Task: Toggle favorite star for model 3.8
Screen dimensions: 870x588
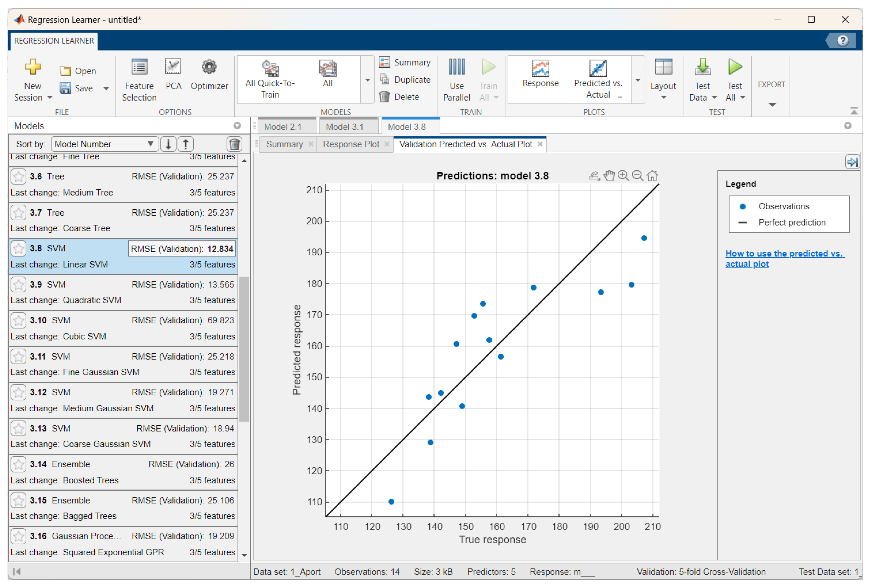Action: pos(18,249)
